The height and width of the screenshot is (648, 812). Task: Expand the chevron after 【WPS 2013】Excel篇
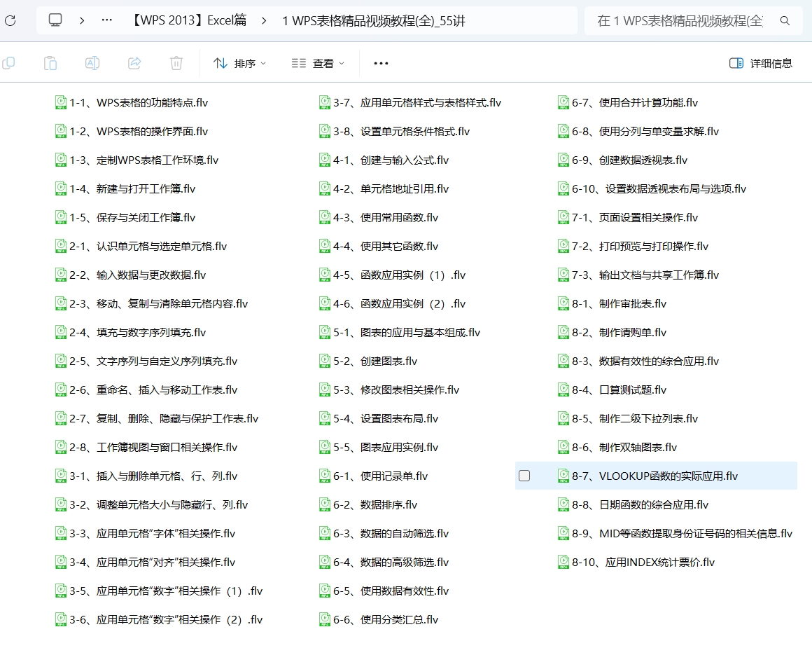pos(264,21)
